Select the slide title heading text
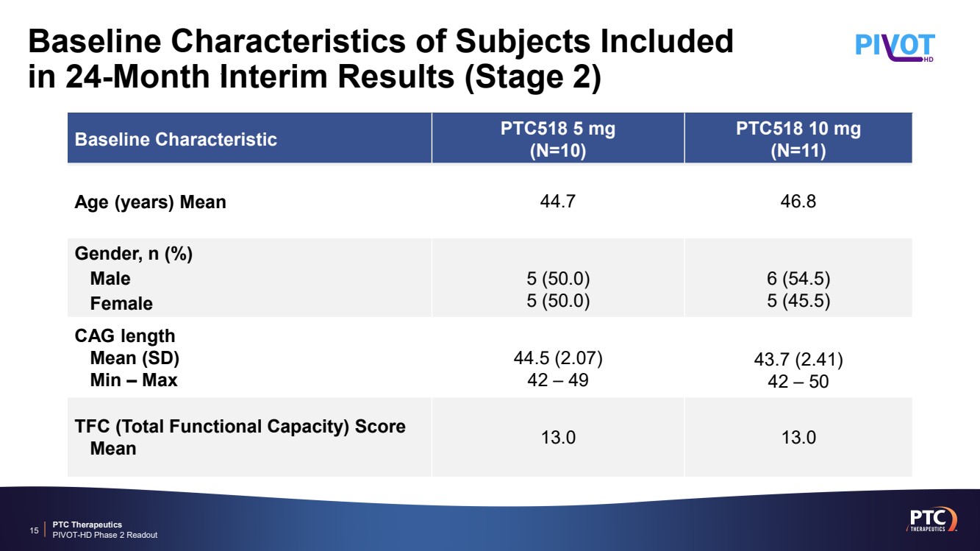Screen dimensions: 980x551 [x=381, y=60]
